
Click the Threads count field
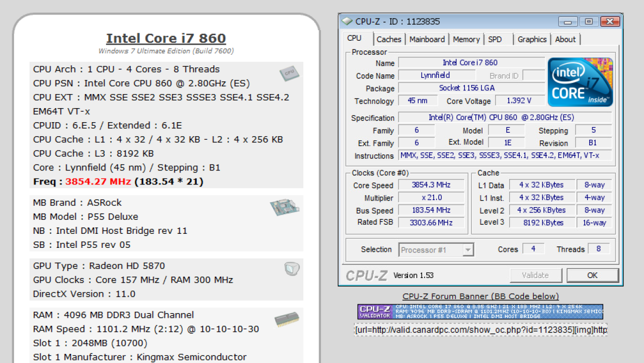click(x=599, y=249)
